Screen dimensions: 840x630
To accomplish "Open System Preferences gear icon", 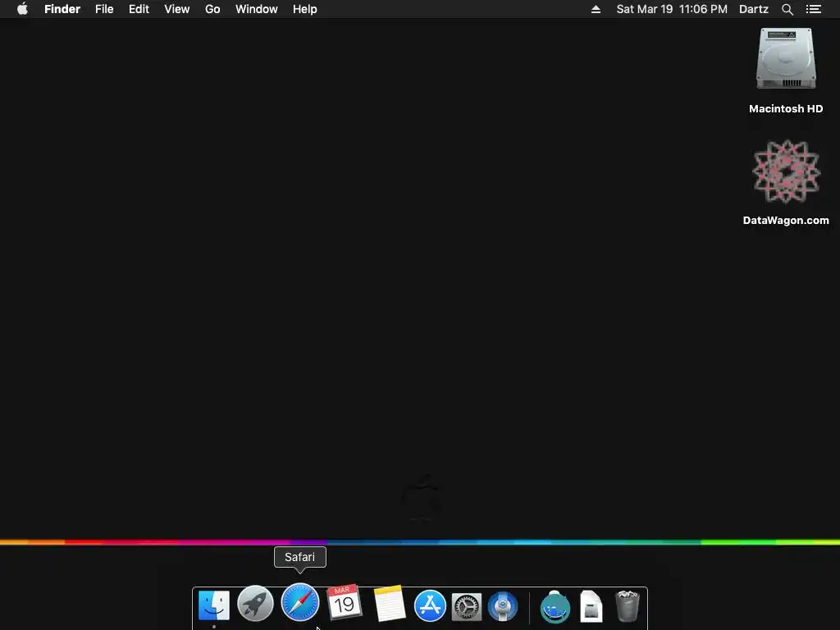I will 467,607.
